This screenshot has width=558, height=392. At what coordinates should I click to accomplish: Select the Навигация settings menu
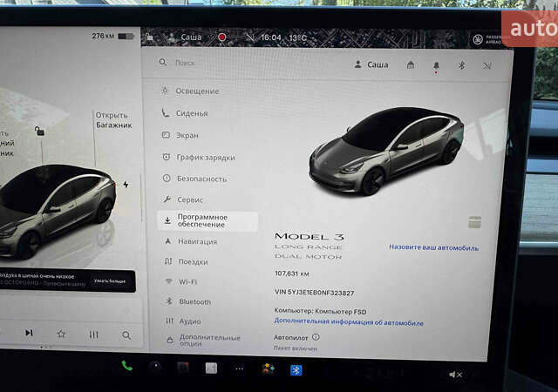pyautogui.click(x=197, y=241)
